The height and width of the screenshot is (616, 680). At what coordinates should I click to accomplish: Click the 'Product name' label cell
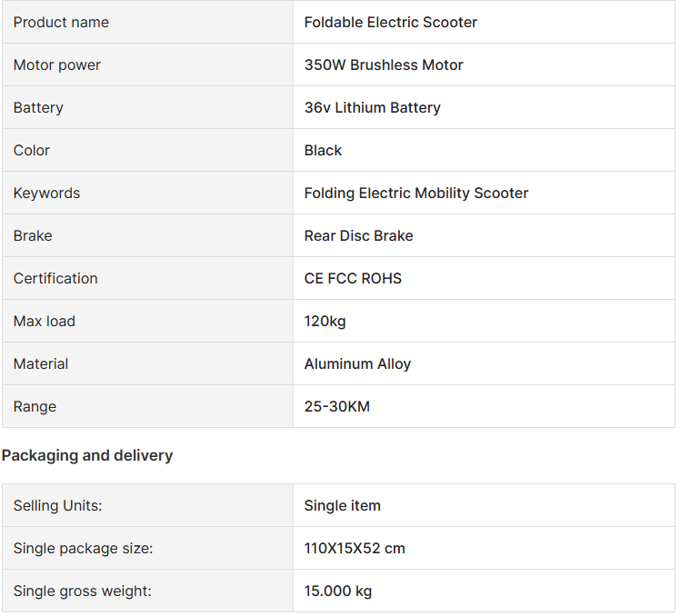tap(61, 22)
